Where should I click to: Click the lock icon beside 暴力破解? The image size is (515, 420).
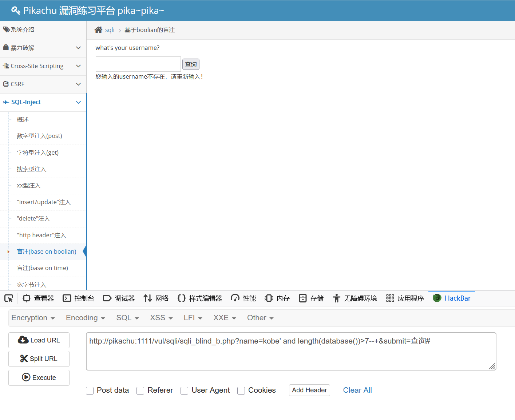coord(6,48)
